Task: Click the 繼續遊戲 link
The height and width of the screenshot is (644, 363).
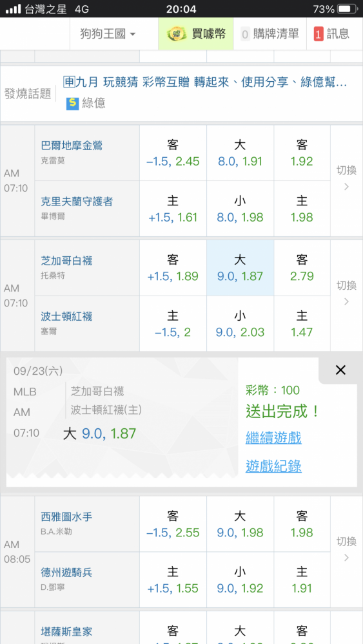Action: [273, 438]
